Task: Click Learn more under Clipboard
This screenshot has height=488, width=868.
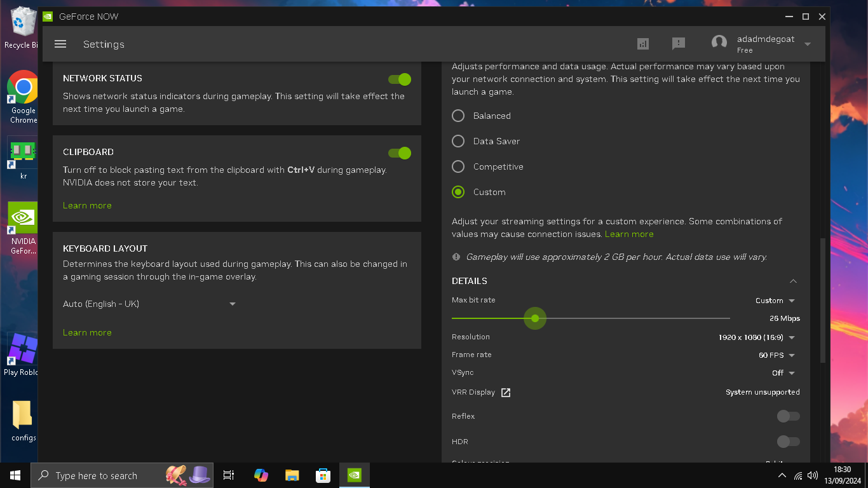Action: pos(87,206)
